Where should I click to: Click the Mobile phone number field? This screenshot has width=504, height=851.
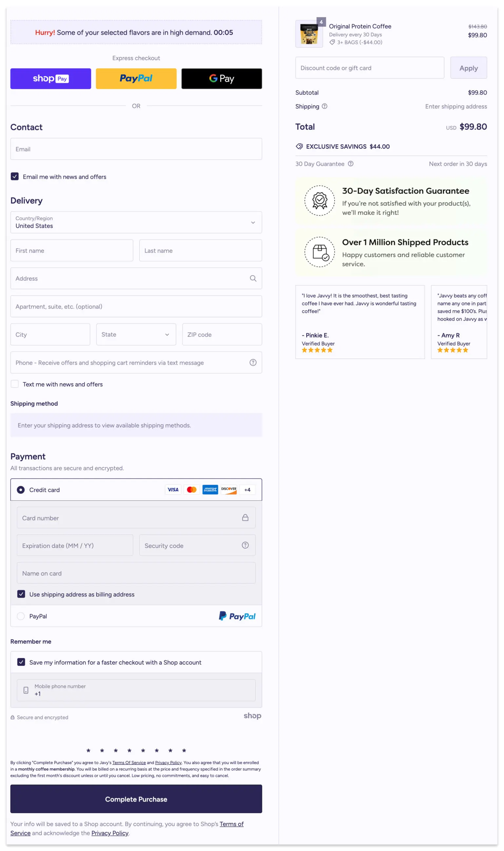click(136, 690)
